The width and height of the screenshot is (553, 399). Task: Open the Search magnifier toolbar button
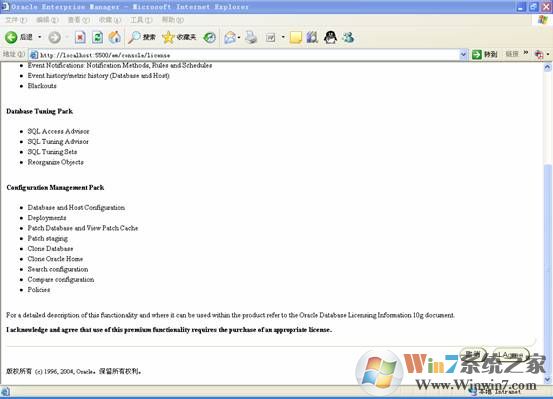[142, 37]
